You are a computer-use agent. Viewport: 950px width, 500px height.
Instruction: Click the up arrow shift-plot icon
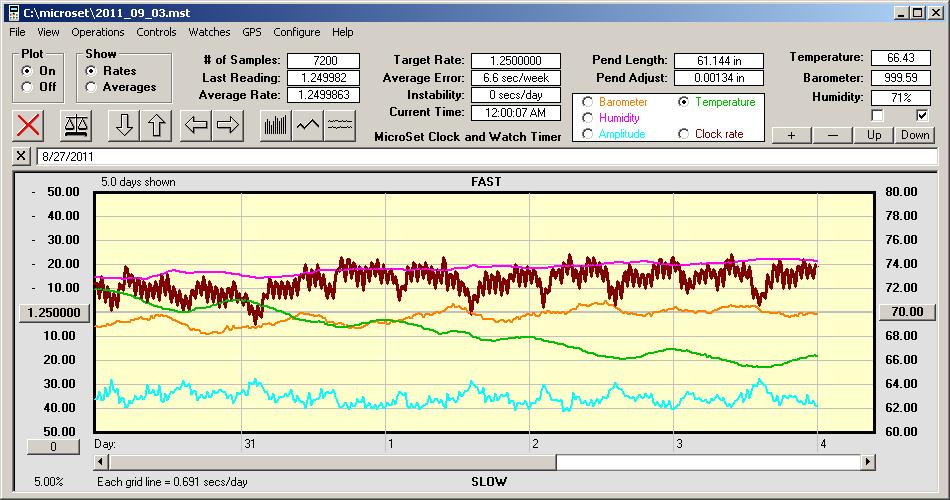coord(156,125)
